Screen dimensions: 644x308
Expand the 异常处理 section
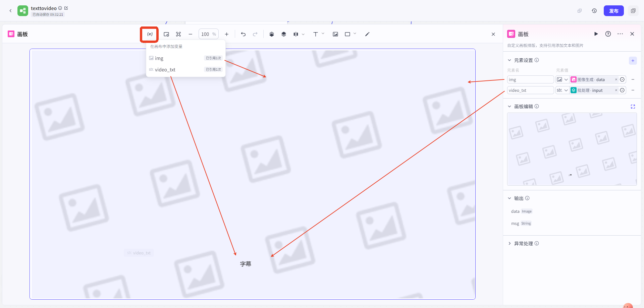tap(509, 244)
